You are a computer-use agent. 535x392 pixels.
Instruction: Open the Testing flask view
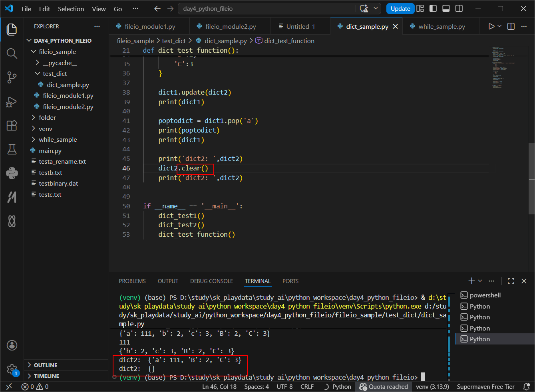[x=12, y=149]
